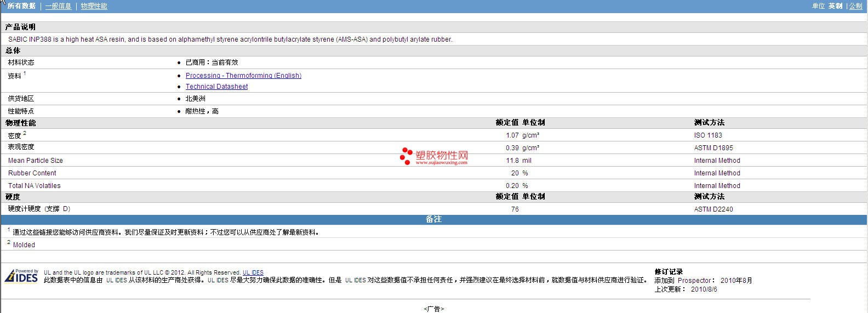Open the 一般信息 tab

point(58,6)
